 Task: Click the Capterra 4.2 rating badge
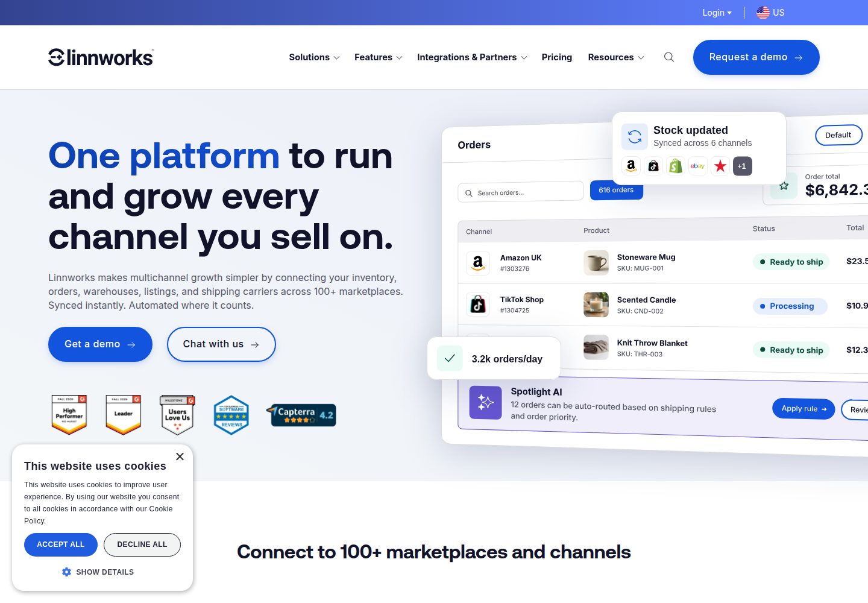(301, 415)
